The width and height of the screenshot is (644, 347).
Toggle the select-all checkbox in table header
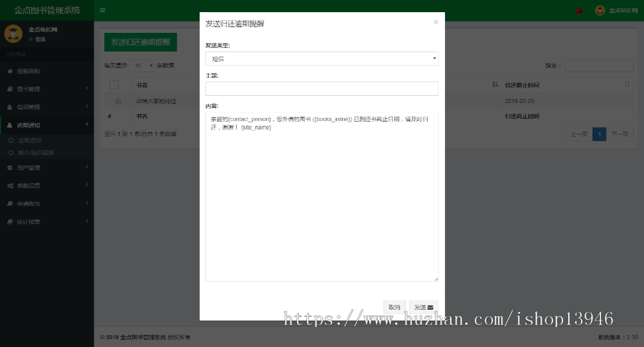[114, 84]
